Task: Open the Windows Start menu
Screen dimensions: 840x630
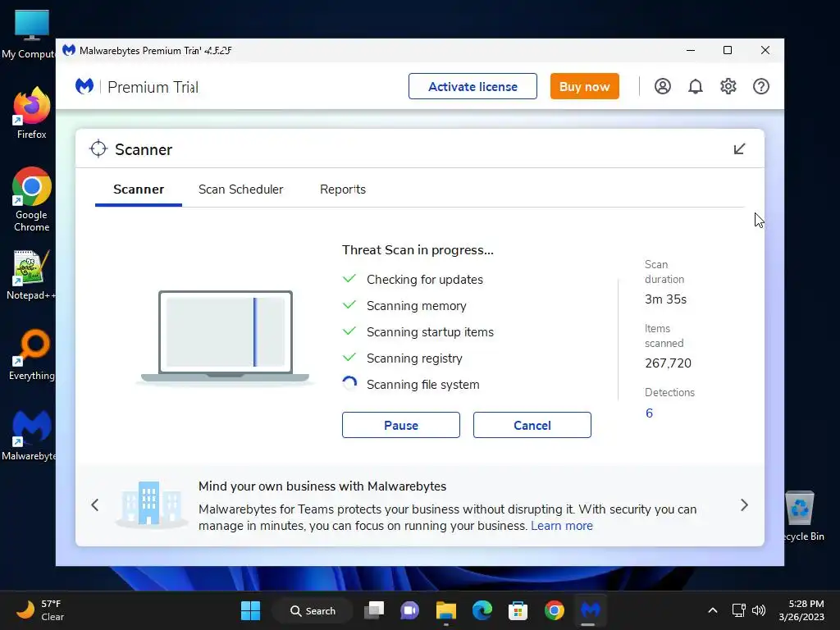Action: pos(251,610)
